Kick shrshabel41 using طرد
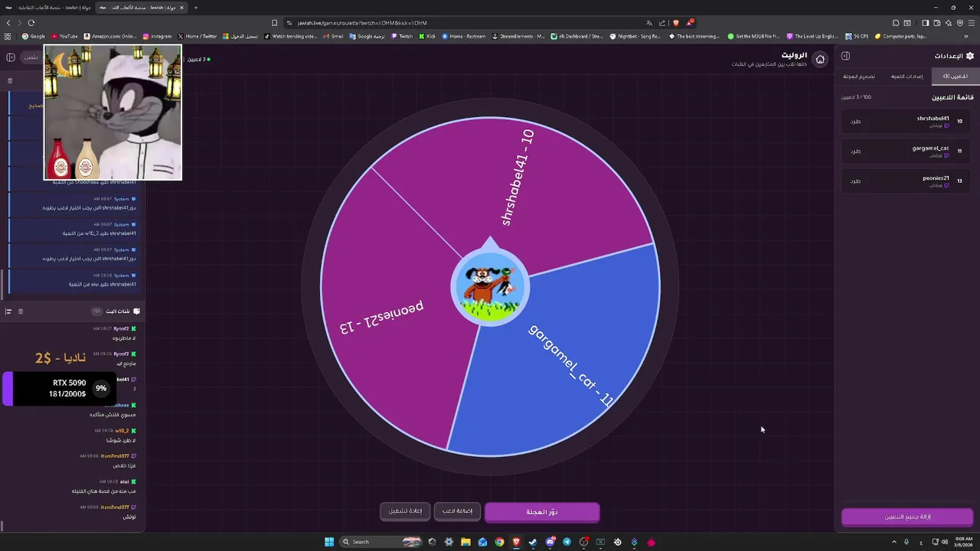The width and height of the screenshot is (980, 551). click(855, 122)
